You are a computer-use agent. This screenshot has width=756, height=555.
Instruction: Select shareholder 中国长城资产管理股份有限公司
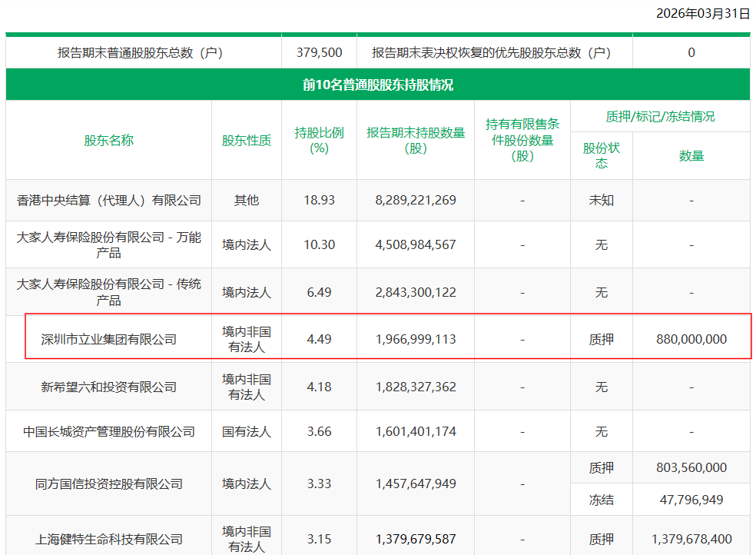point(108,431)
